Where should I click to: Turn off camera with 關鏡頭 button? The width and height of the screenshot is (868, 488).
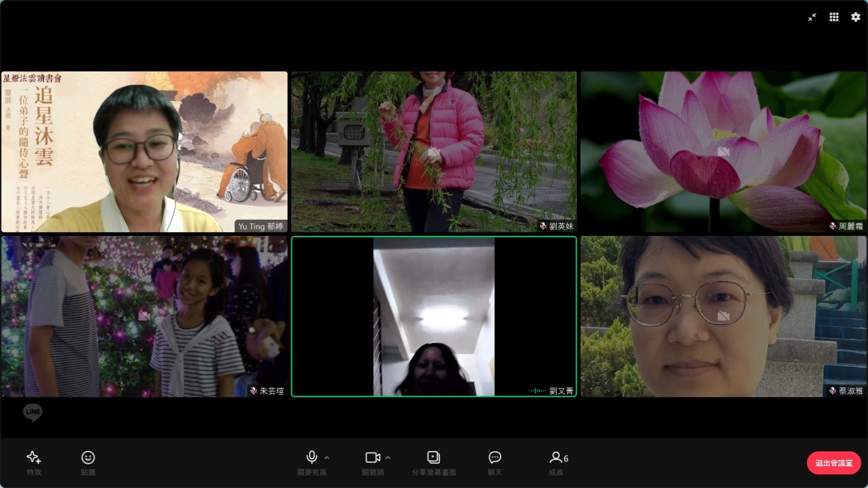[x=373, y=458]
